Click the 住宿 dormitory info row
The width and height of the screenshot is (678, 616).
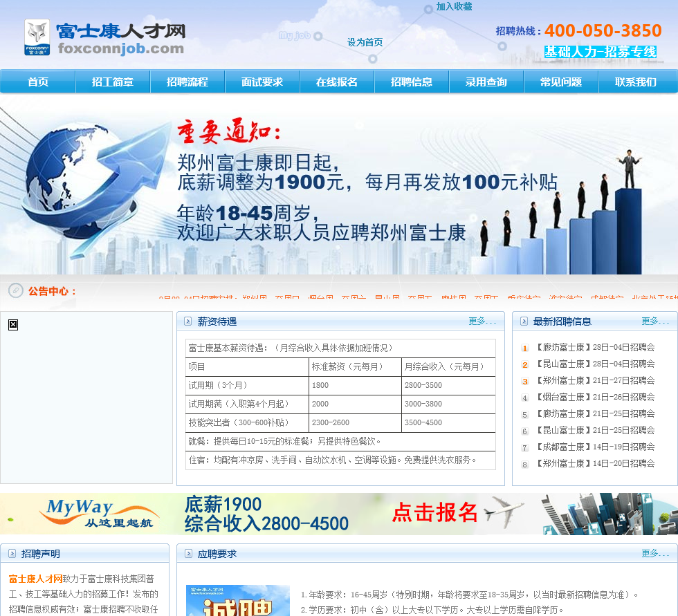(340, 460)
